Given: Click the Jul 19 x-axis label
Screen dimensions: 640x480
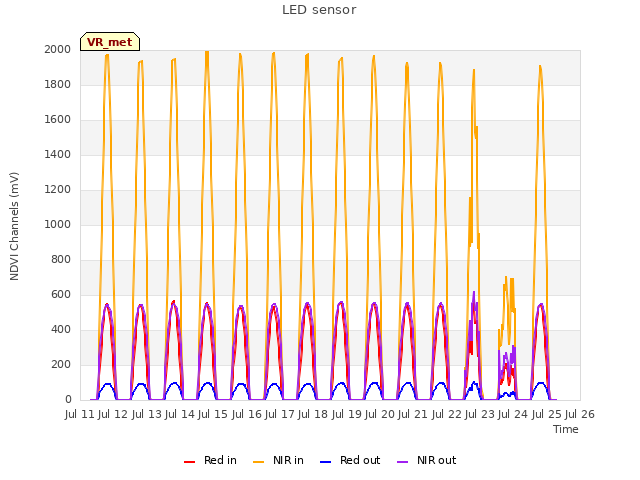Looking at the screenshot, I should [x=347, y=414].
